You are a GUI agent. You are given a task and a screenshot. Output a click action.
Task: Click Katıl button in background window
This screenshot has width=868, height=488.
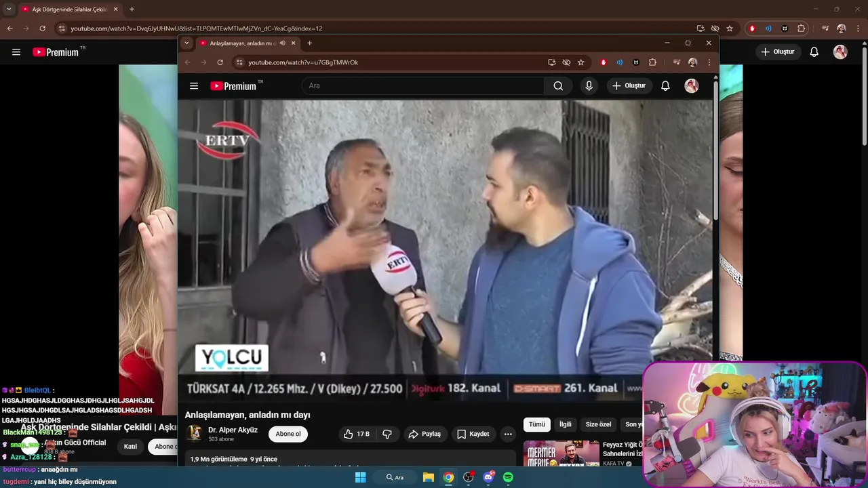pos(130,447)
